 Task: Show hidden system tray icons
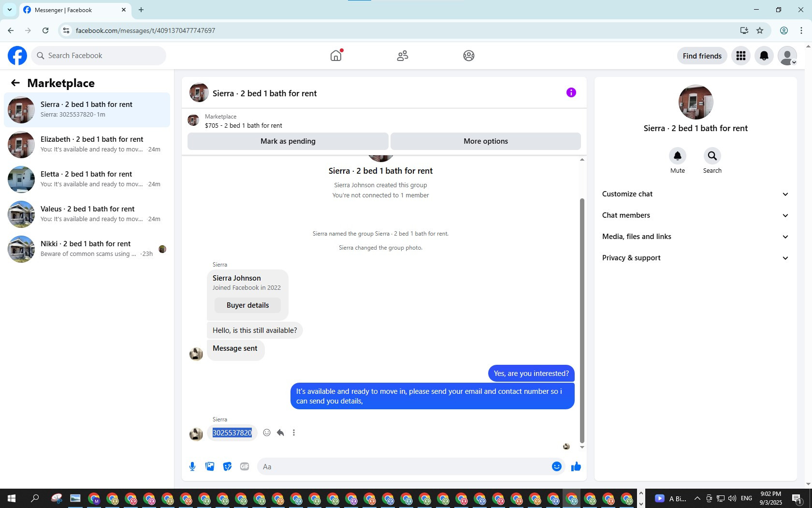click(x=697, y=498)
